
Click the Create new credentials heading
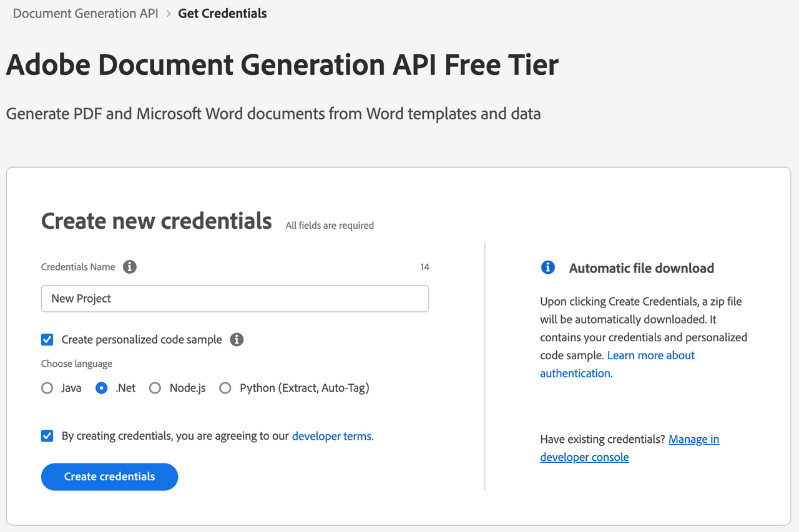157,221
